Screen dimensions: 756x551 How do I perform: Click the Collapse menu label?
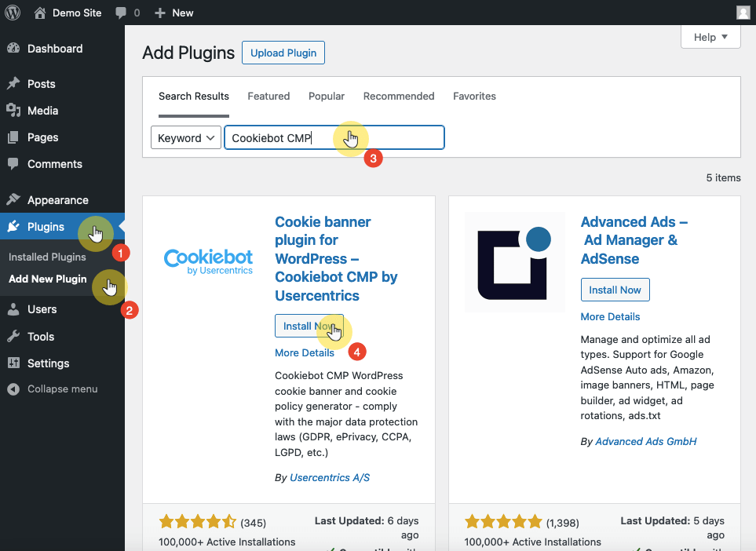tap(63, 389)
